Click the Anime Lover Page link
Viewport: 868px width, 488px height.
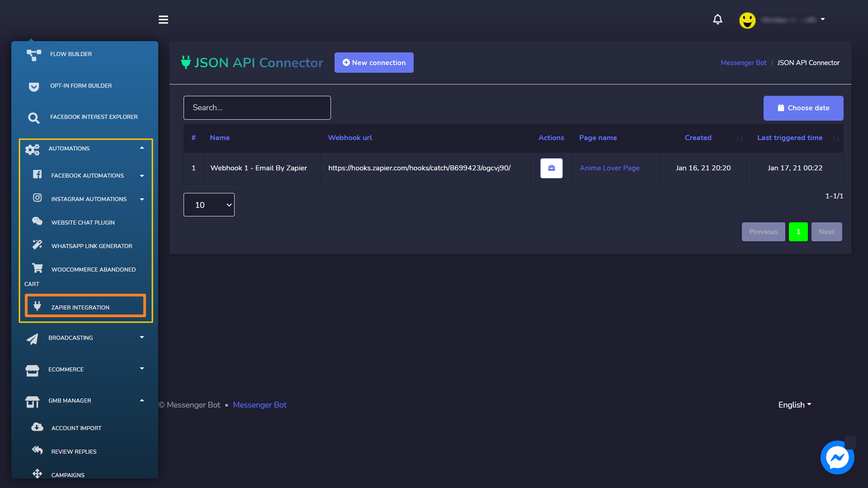tap(609, 168)
